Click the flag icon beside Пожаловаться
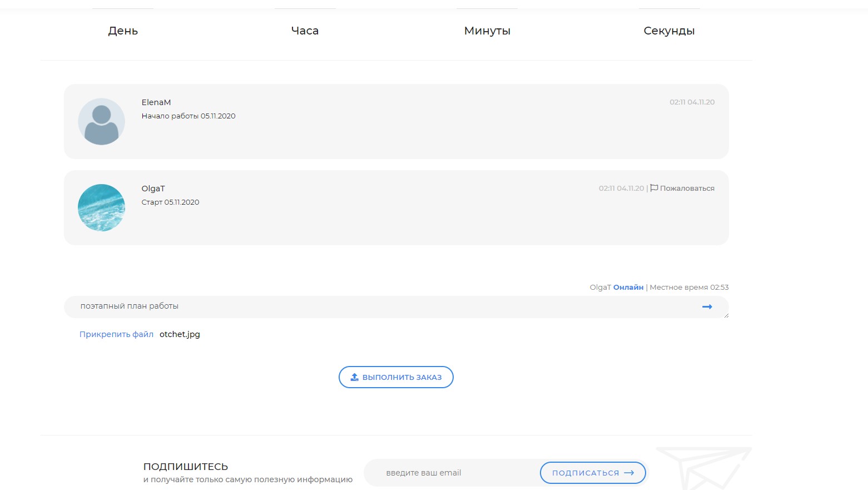Screen dimensions: 868x490 click(654, 188)
